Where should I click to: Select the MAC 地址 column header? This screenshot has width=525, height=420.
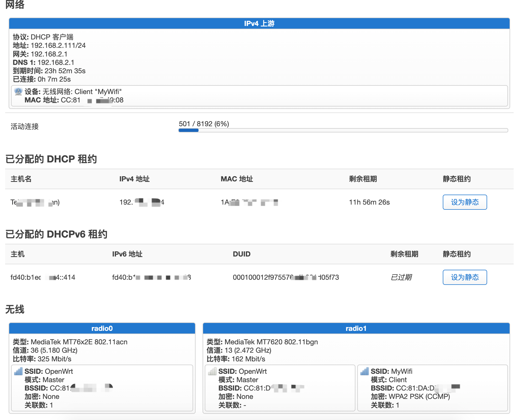236,179
